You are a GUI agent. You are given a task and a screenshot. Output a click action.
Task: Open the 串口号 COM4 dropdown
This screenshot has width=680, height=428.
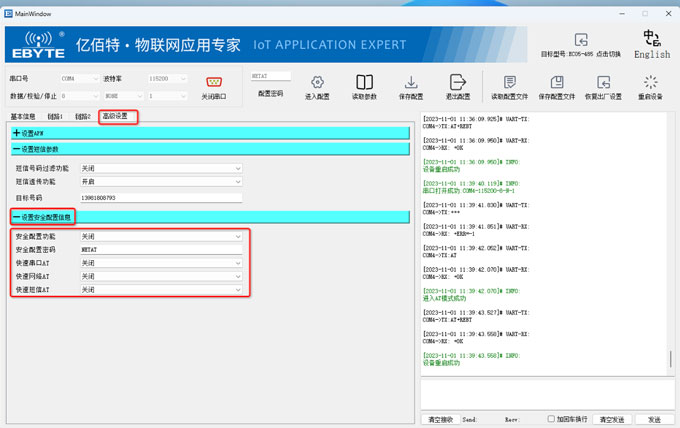(78, 77)
